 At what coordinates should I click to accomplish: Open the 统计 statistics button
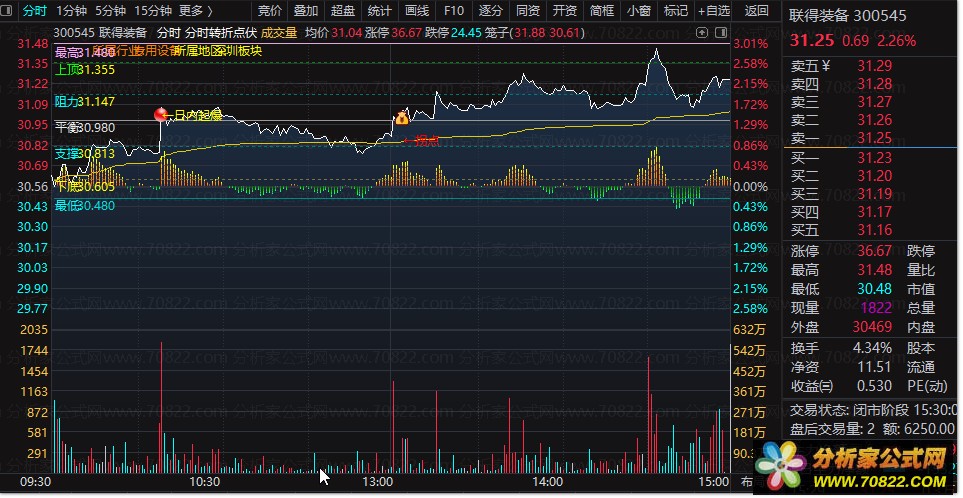[x=380, y=10]
